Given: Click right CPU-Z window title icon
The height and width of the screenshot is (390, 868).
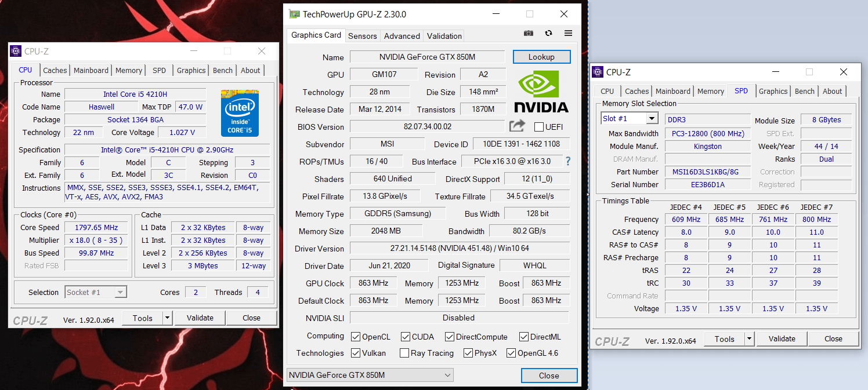Looking at the screenshot, I should (598, 72).
